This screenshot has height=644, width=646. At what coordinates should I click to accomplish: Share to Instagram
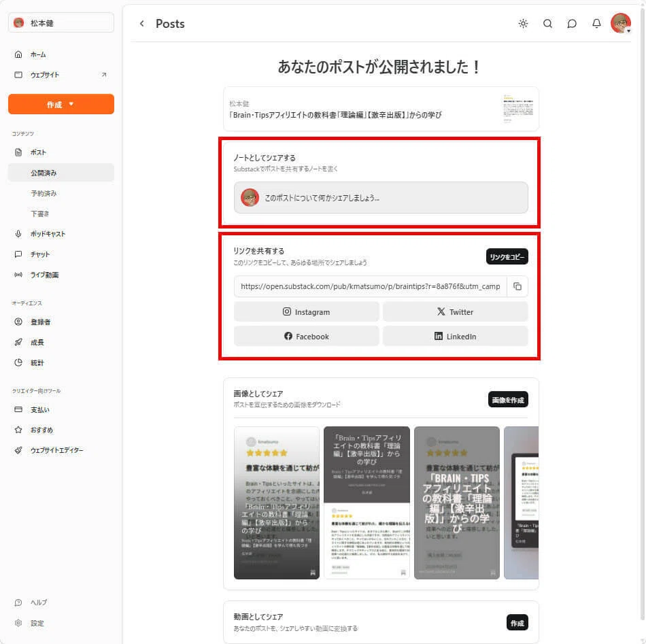coord(306,312)
